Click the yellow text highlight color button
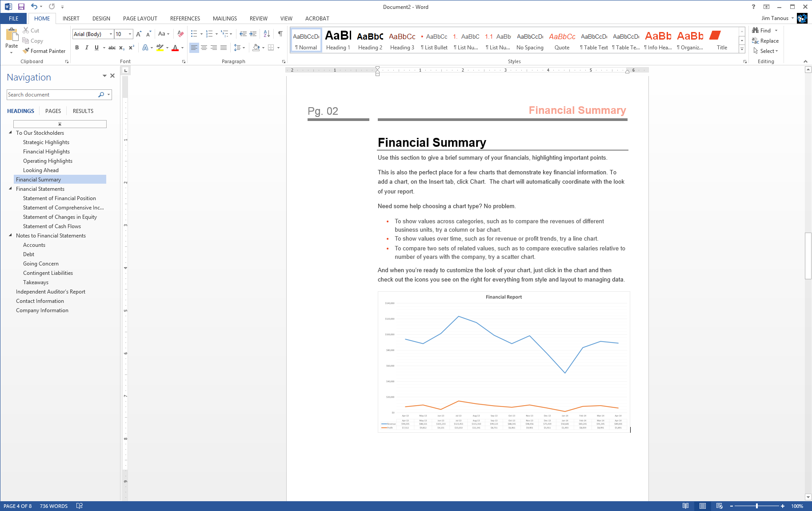812x511 pixels. click(160, 48)
